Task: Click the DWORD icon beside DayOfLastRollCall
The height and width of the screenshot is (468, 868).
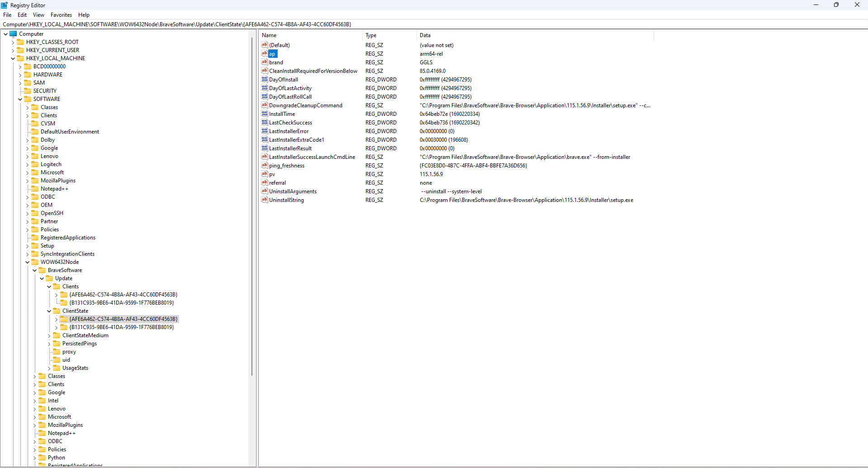Action: 265,96
